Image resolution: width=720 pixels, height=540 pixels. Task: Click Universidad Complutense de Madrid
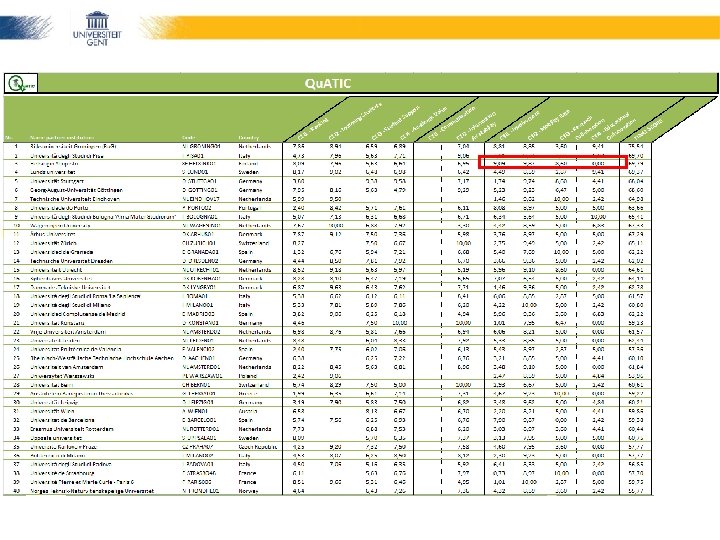click(78, 314)
